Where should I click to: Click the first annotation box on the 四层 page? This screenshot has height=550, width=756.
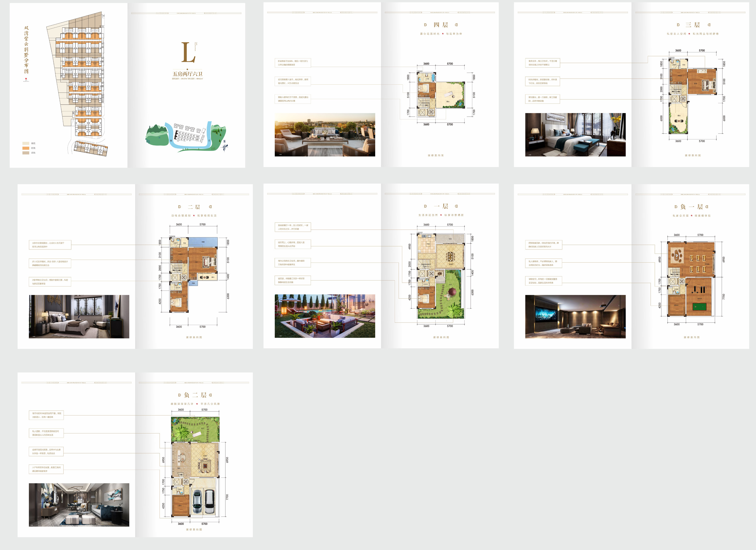293,63
